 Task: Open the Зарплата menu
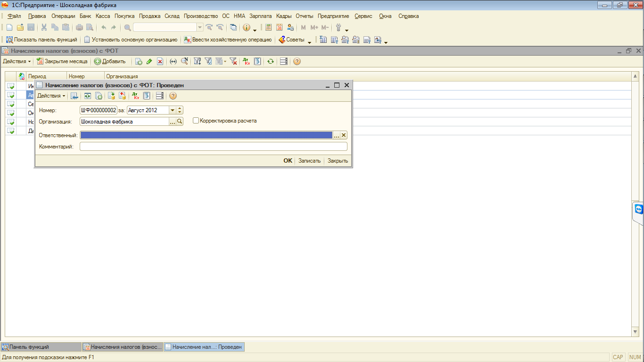click(261, 16)
